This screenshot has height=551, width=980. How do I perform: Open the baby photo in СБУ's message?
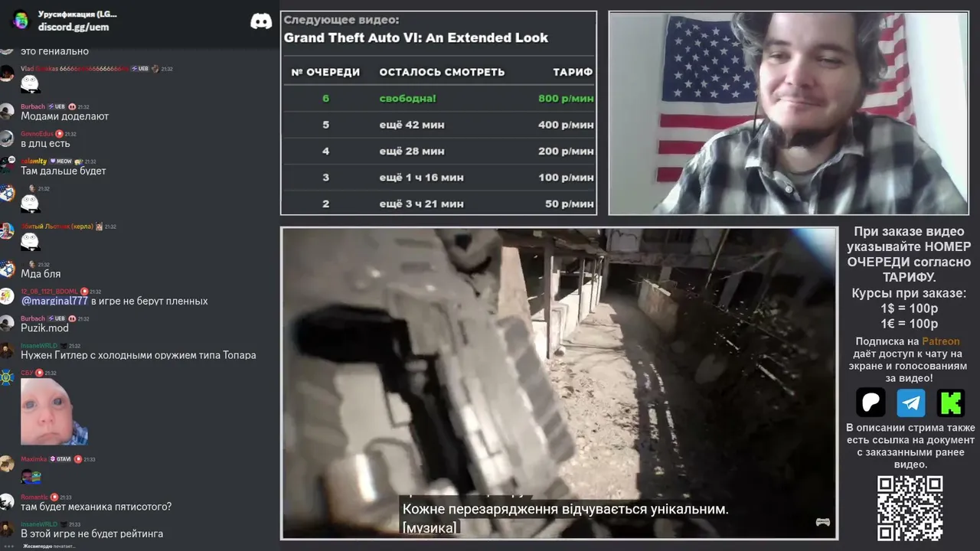coord(54,412)
